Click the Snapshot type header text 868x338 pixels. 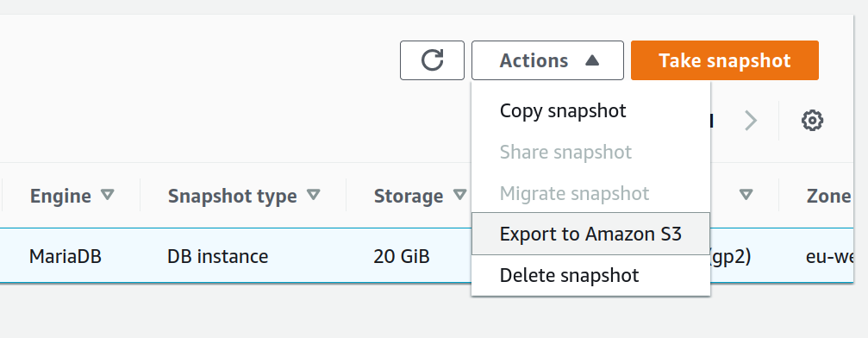pos(233,196)
